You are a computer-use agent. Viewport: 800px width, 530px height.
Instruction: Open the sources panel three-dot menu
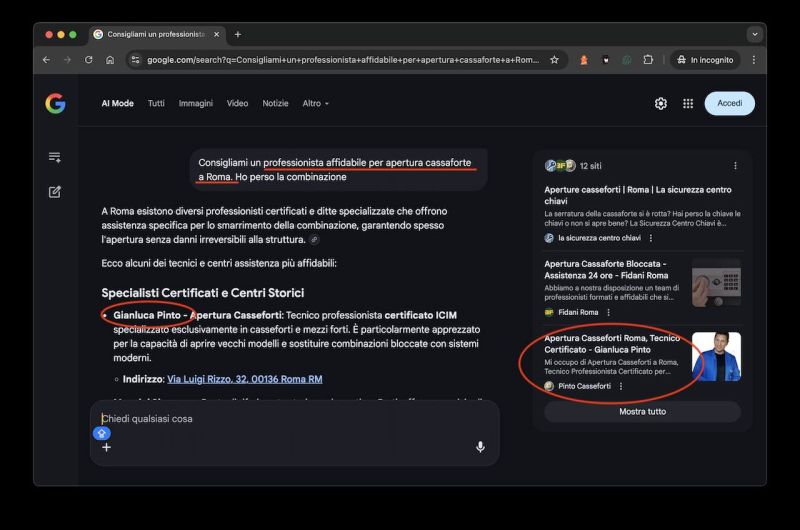(x=735, y=166)
